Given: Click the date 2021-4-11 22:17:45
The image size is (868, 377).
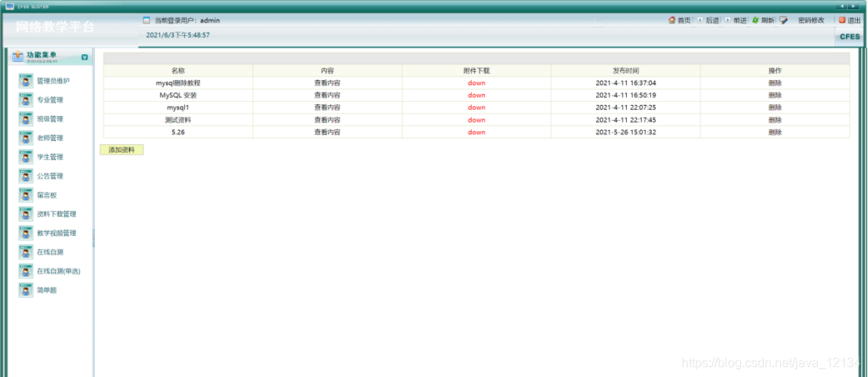Looking at the screenshot, I should click(x=625, y=120).
